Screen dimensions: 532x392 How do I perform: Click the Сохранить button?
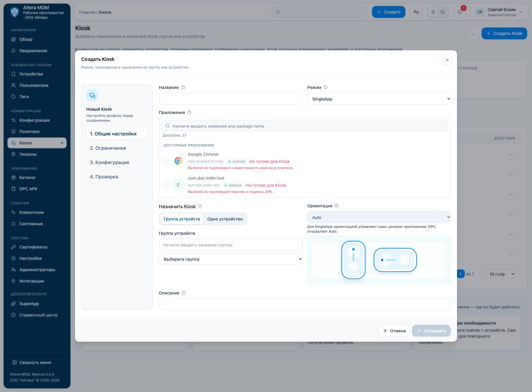[431, 331]
